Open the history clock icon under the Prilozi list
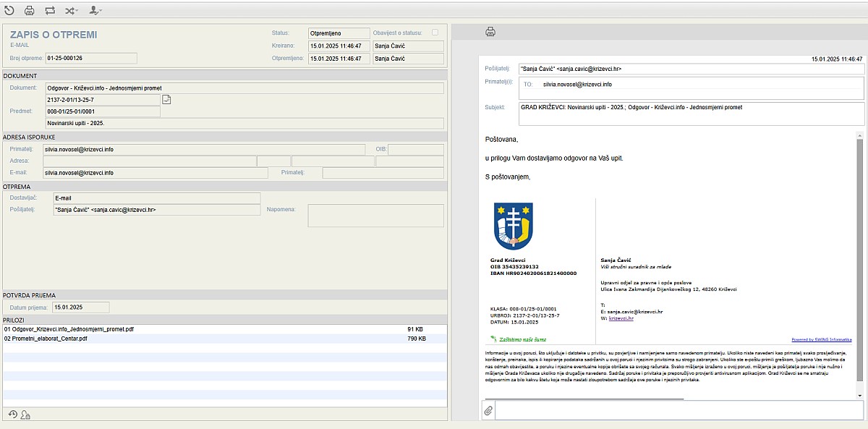 click(12, 415)
